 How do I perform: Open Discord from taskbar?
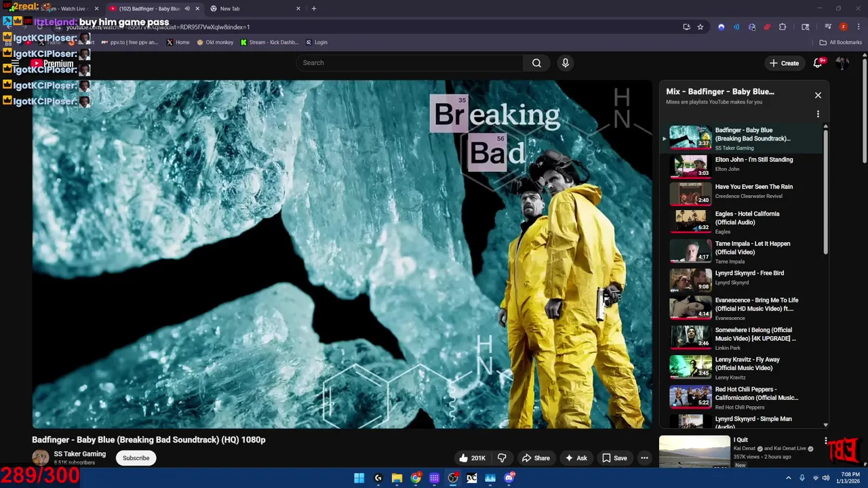click(x=509, y=478)
